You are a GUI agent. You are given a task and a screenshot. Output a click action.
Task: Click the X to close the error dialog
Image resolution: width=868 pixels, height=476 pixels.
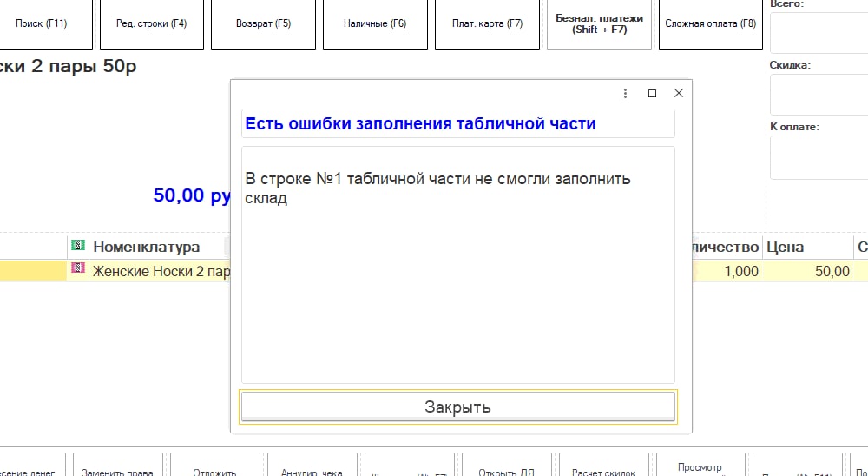click(679, 93)
